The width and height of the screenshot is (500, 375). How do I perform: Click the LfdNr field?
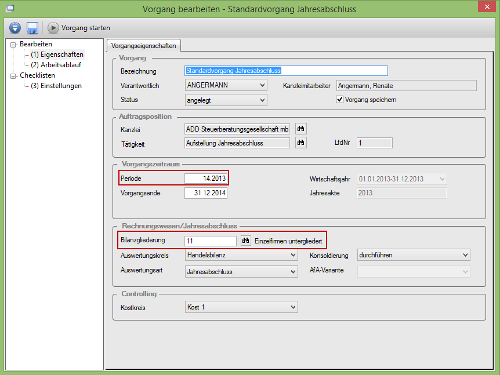click(375, 143)
